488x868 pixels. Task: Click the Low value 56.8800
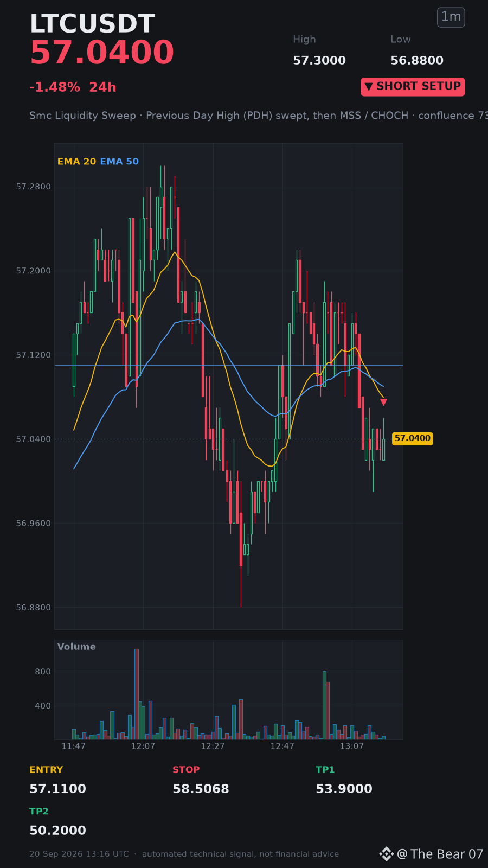[x=417, y=61]
